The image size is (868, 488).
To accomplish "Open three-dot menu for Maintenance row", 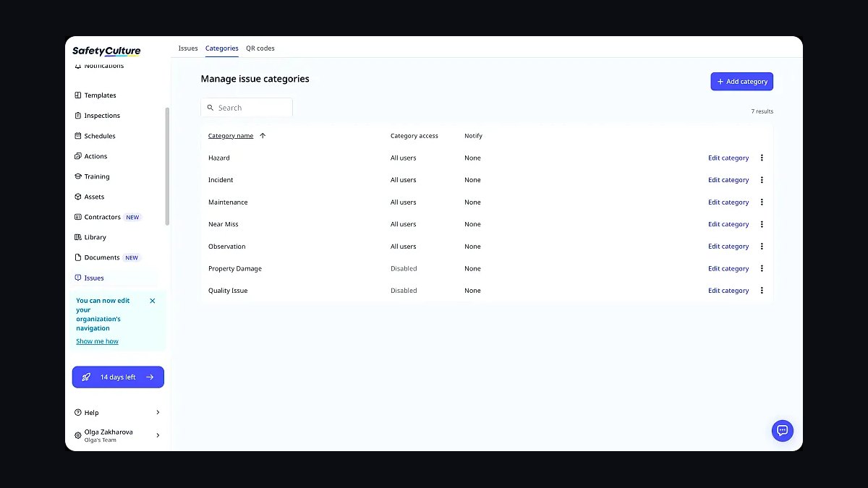I will pyautogui.click(x=762, y=202).
